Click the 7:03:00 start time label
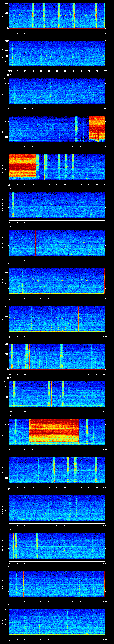Screen dimensions: 114x644 [9, 109]
